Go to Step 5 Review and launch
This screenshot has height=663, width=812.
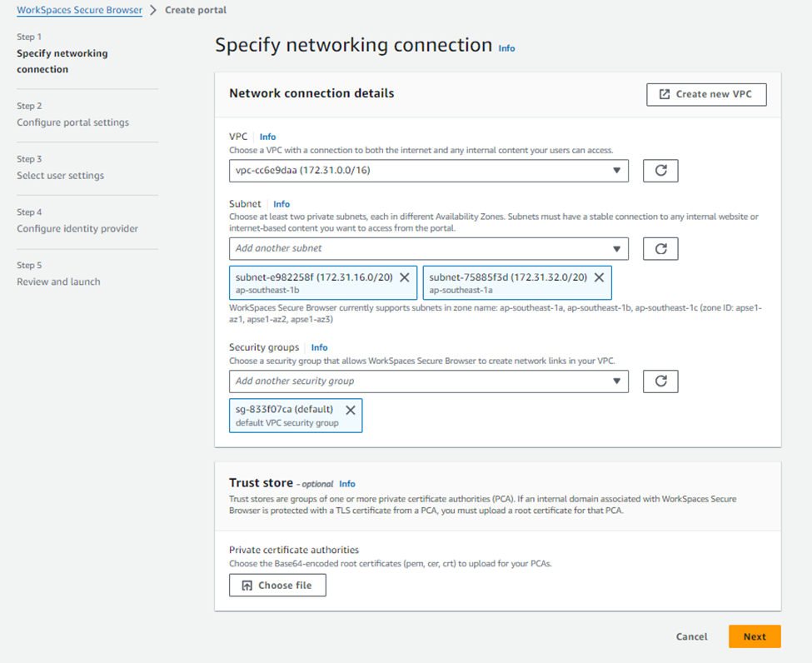(58, 282)
